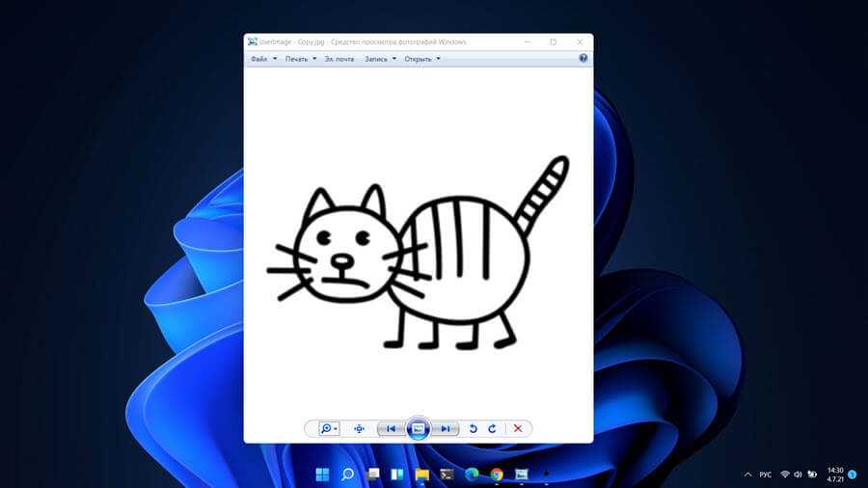Rotate the image clockwise
The image size is (868, 488).
click(492, 428)
